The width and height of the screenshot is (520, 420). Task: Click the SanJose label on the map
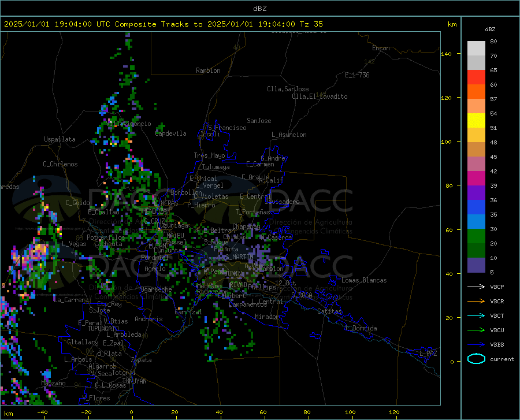point(259,121)
